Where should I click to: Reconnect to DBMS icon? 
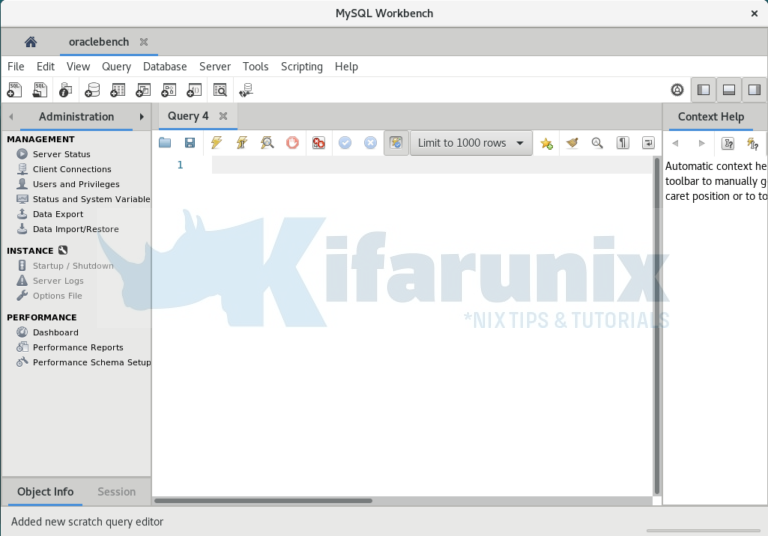click(246, 90)
